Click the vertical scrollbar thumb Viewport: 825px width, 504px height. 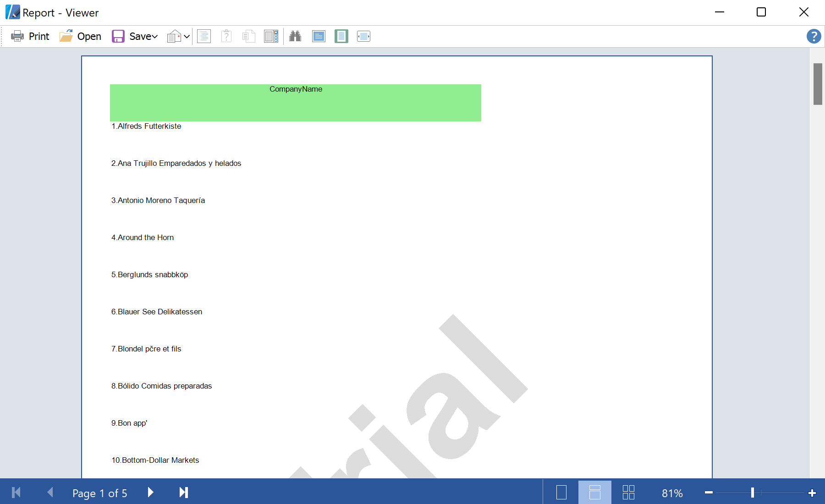818,84
